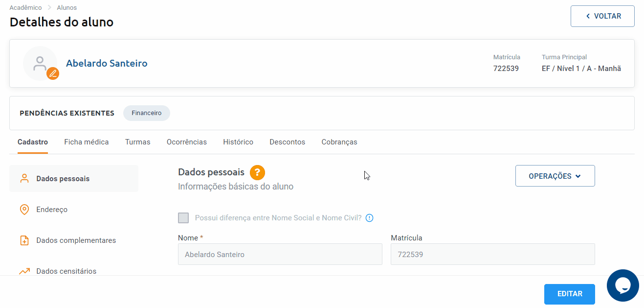Click the Endereço location pin icon
This screenshot has width=644, height=308.
(x=24, y=210)
